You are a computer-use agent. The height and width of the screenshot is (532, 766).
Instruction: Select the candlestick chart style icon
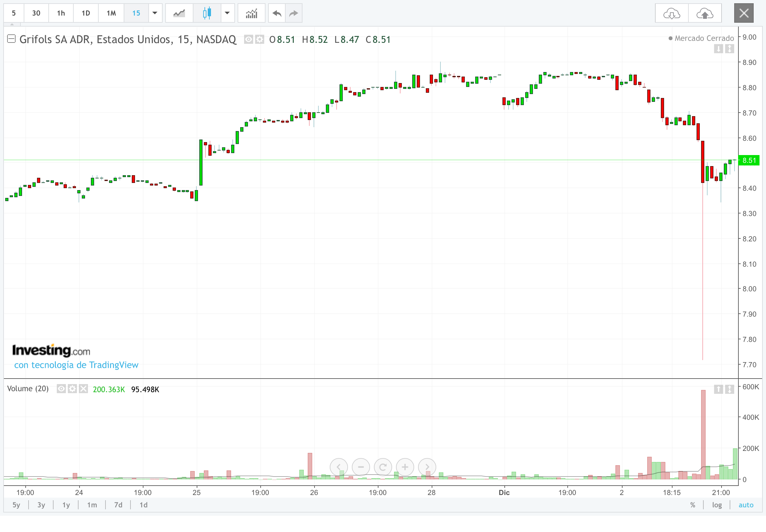coord(207,13)
